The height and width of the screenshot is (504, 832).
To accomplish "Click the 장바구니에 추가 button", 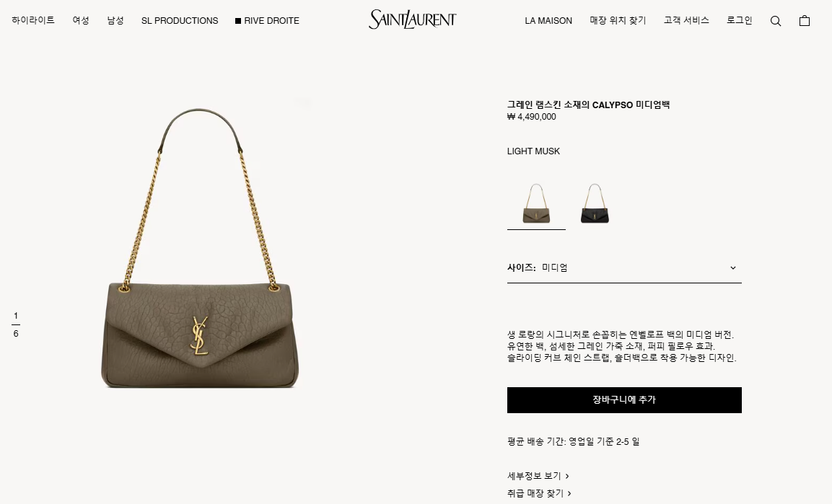I will tap(624, 400).
